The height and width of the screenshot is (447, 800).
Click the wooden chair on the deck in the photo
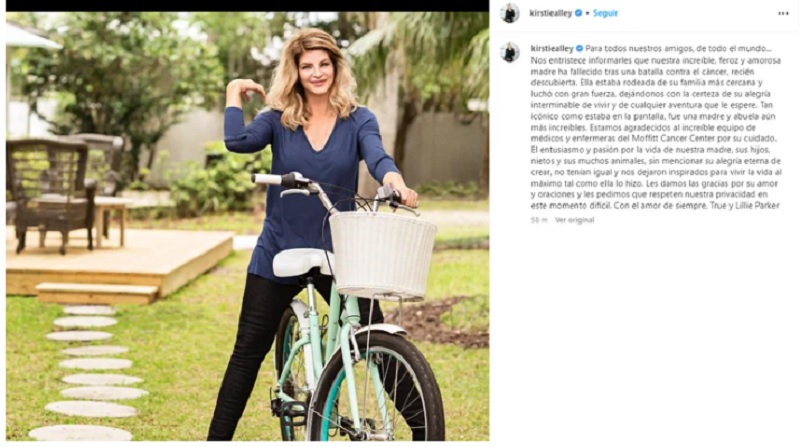point(50,194)
